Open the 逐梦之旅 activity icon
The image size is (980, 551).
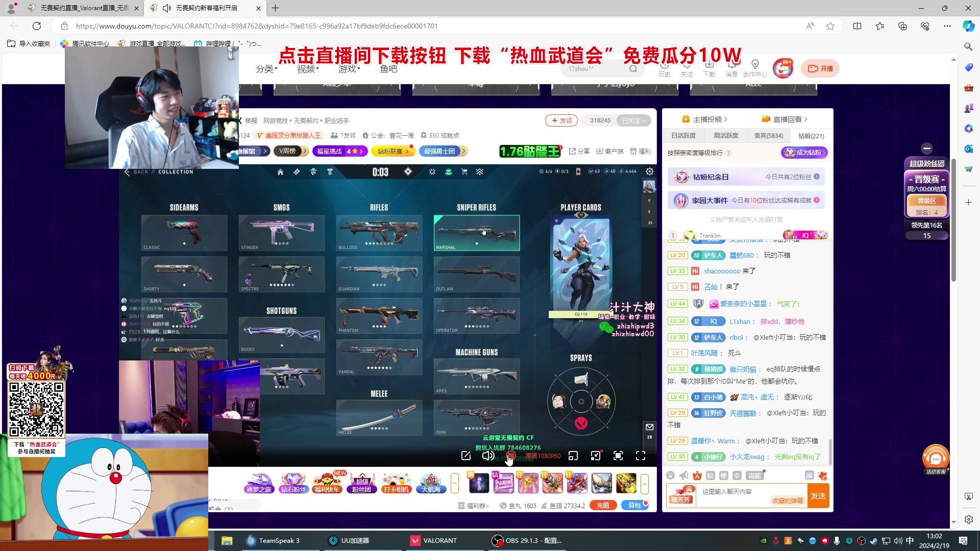(x=259, y=483)
